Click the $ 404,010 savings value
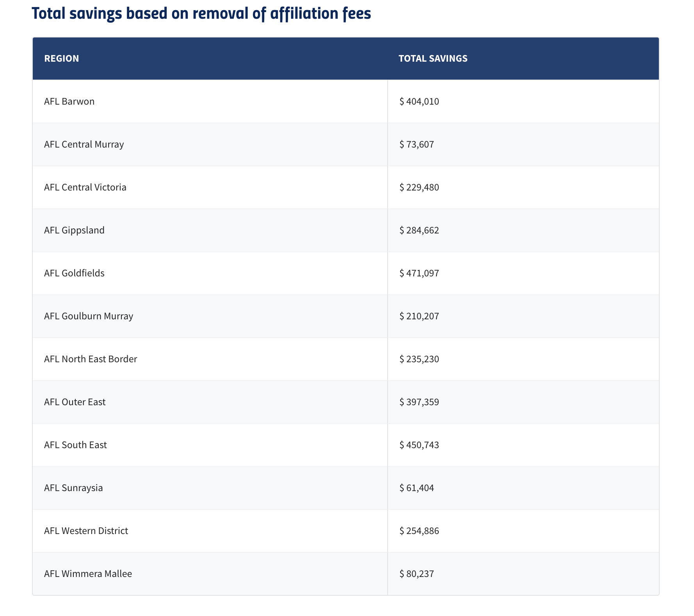Screen dimensions: 694x616 [x=419, y=101]
